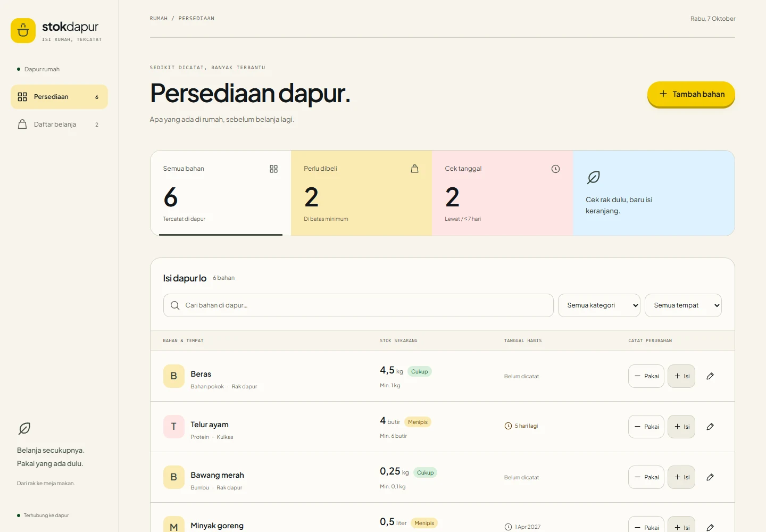
Task: Click the Telur ayam item name
Action: (x=210, y=425)
